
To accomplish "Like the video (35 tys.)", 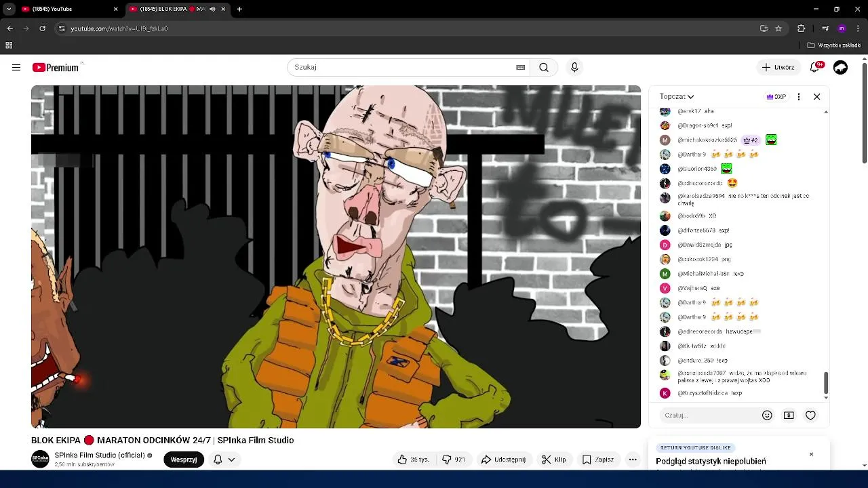I will click(414, 460).
